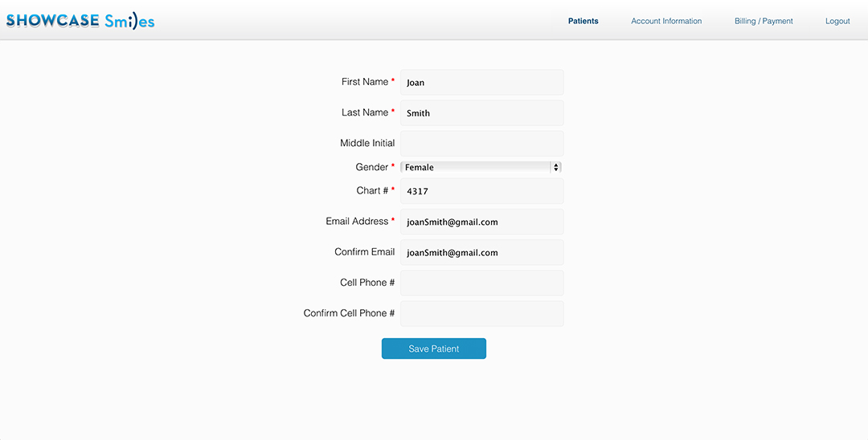The image size is (868, 440).
Task: Log out via the Logout link
Action: click(837, 21)
